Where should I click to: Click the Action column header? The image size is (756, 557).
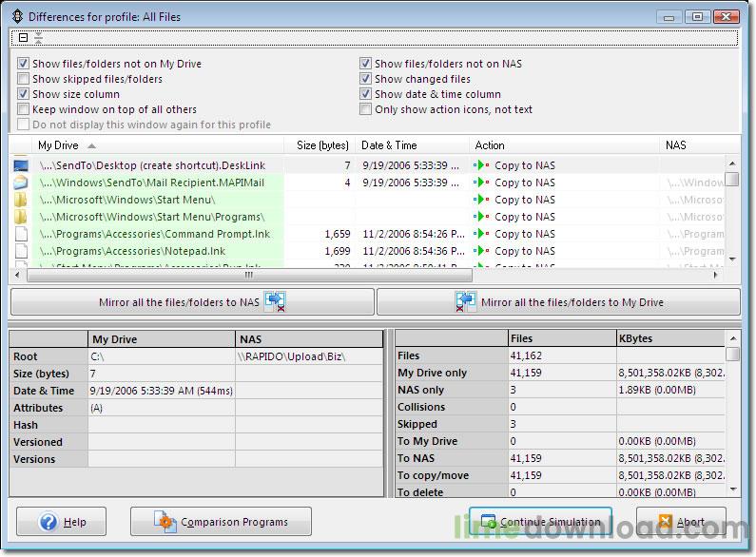[x=490, y=145]
